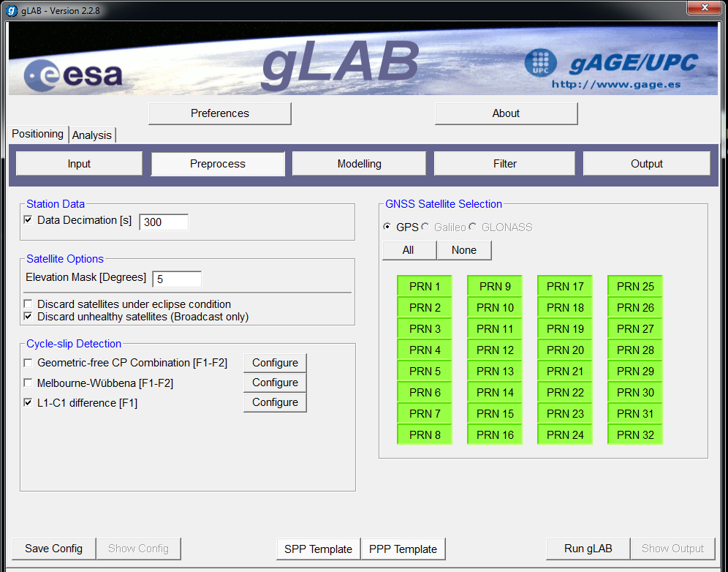Screen dimensions: 728x572
Task: Exclude satellite PRN 27
Action: 634,329
